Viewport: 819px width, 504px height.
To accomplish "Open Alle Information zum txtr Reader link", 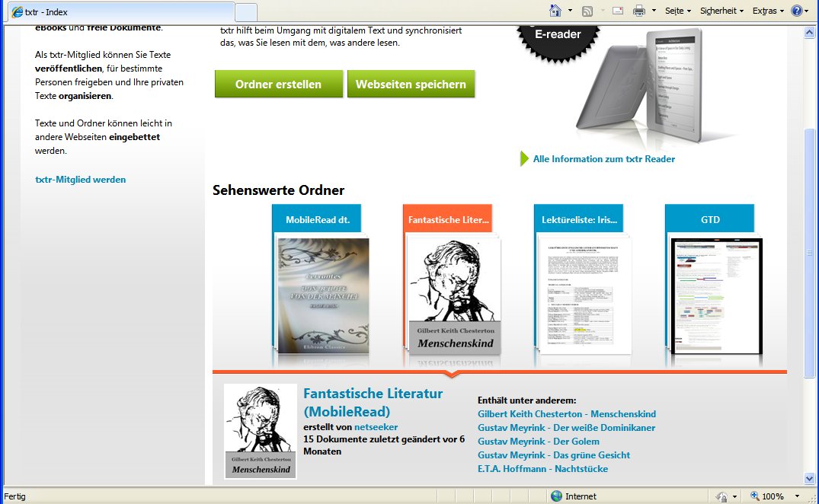I will (x=604, y=158).
